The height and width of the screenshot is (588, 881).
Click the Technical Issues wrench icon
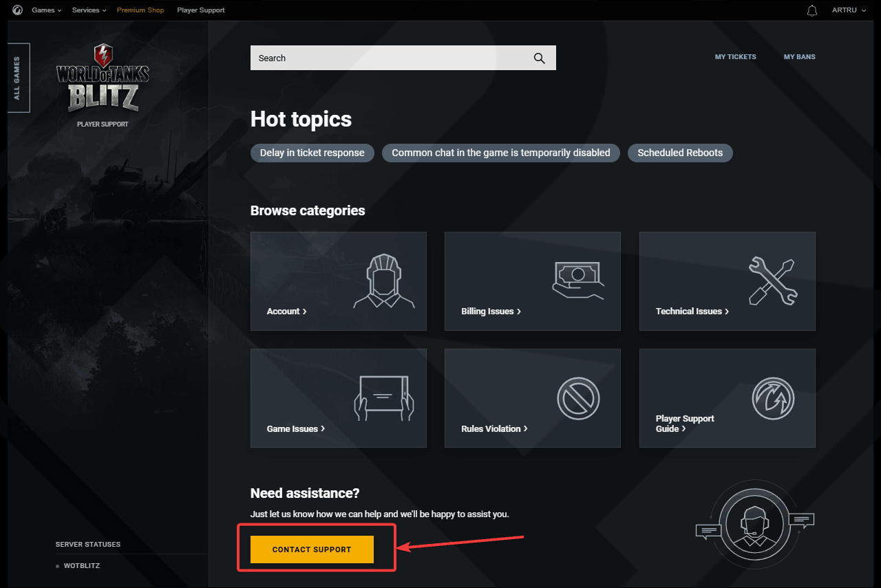pyautogui.click(x=772, y=281)
